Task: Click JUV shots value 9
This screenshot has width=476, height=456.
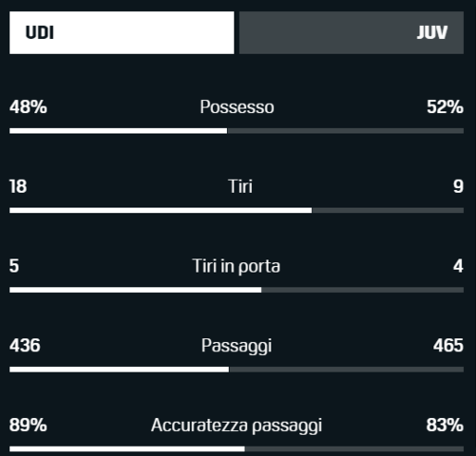Action: (458, 186)
